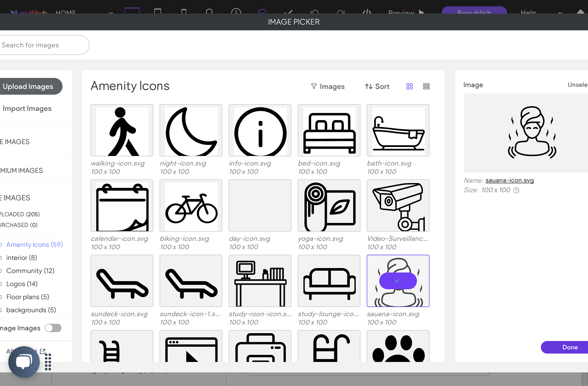This screenshot has width=588, height=386.
Task: Switch to grid view layout
Action: 410,86
